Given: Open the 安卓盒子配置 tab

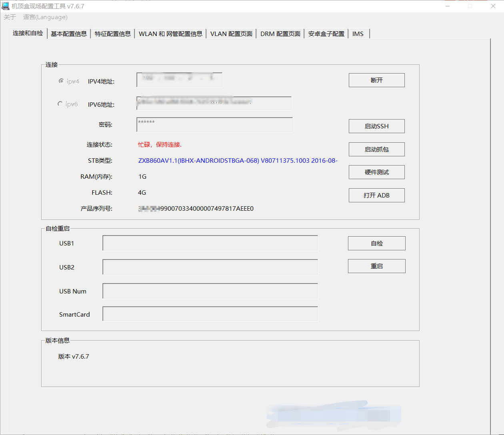Looking at the screenshot, I should click(326, 34).
